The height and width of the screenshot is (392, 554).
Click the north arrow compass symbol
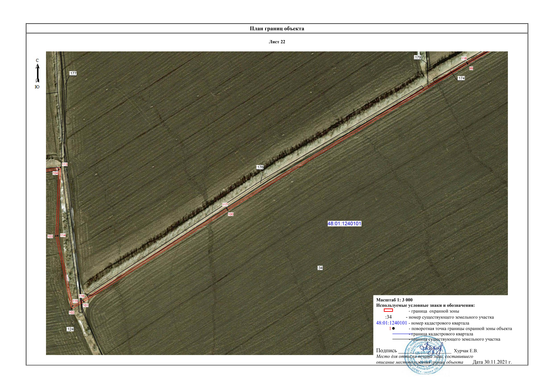pyautogui.click(x=37, y=73)
